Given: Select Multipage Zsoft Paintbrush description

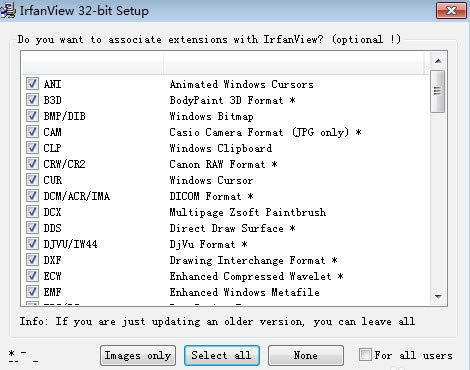Looking at the screenshot, I should pos(248,212).
